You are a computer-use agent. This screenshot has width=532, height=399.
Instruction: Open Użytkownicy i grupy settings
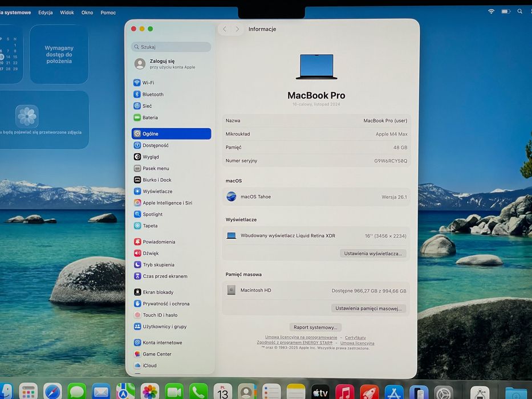[x=171, y=327]
